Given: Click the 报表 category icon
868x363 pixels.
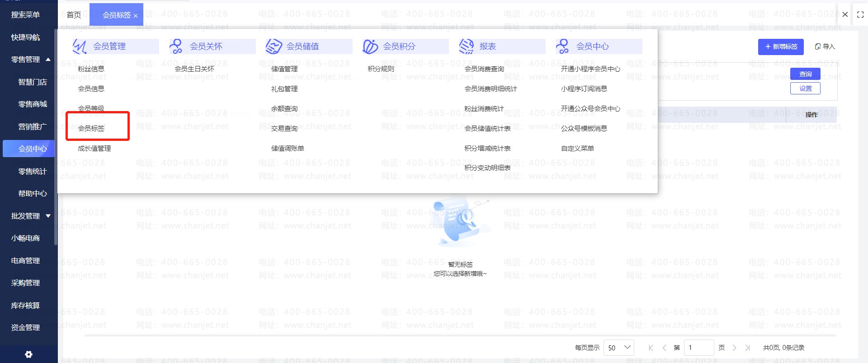Looking at the screenshot, I should [x=467, y=47].
